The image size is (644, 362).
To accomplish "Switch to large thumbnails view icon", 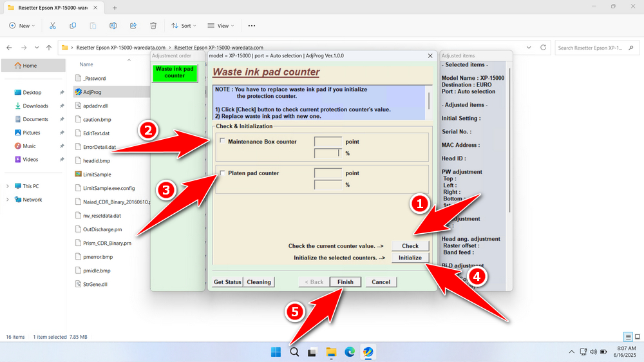I will point(638,337).
